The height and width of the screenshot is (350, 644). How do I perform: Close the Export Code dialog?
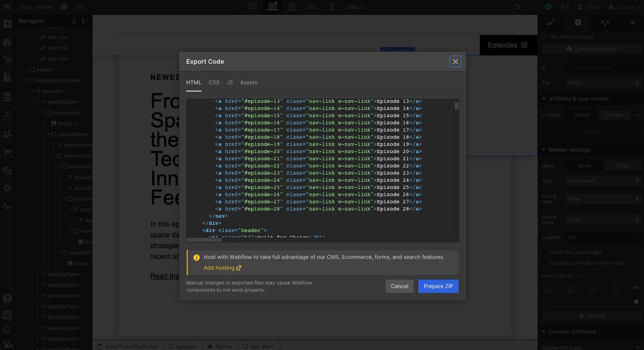pos(455,61)
